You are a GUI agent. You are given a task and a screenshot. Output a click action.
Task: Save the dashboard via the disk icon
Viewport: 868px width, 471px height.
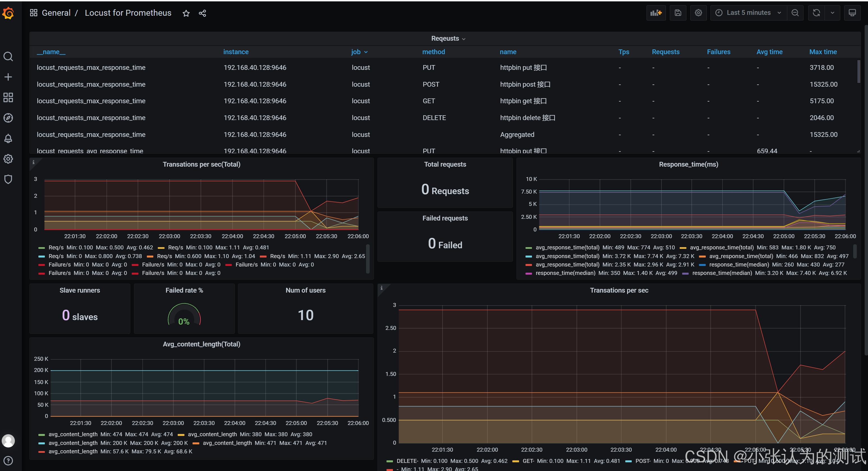click(678, 13)
